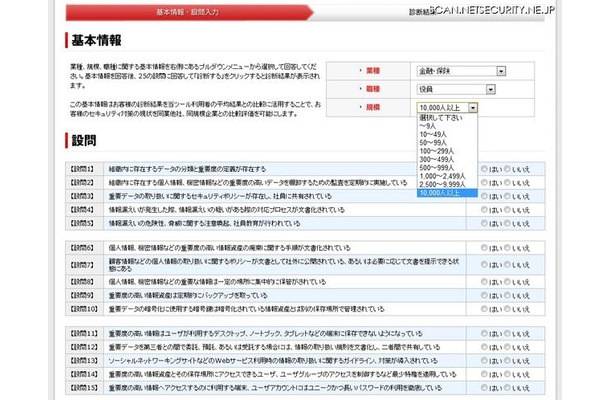Mark いいえ on 設問4
This screenshot has width=610, height=400.
coord(507,210)
